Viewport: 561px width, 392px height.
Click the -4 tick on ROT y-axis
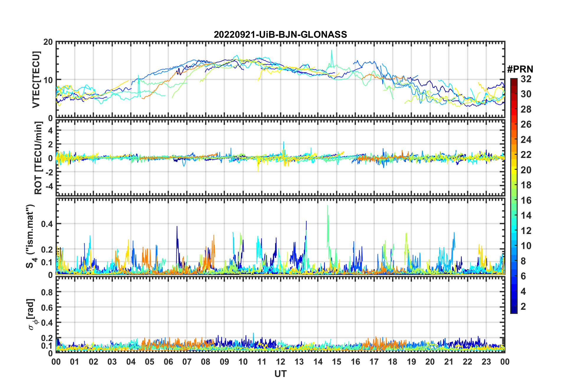coord(50,186)
